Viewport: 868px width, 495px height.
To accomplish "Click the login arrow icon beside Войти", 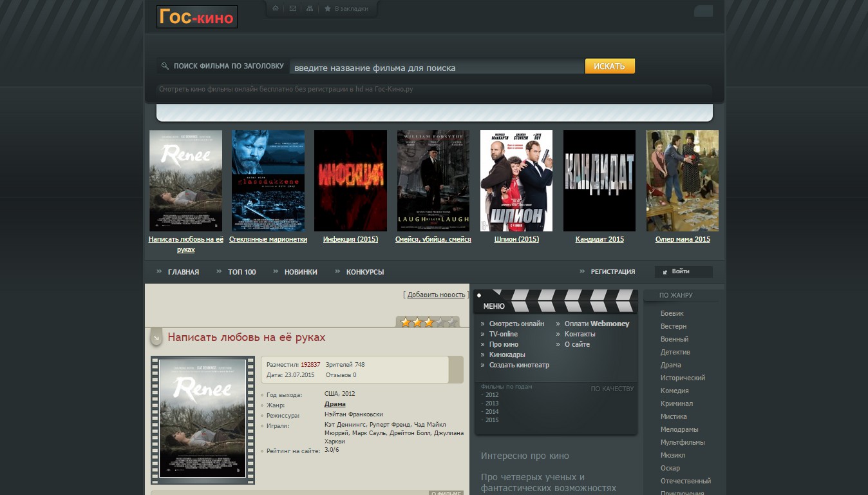I will click(665, 272).
